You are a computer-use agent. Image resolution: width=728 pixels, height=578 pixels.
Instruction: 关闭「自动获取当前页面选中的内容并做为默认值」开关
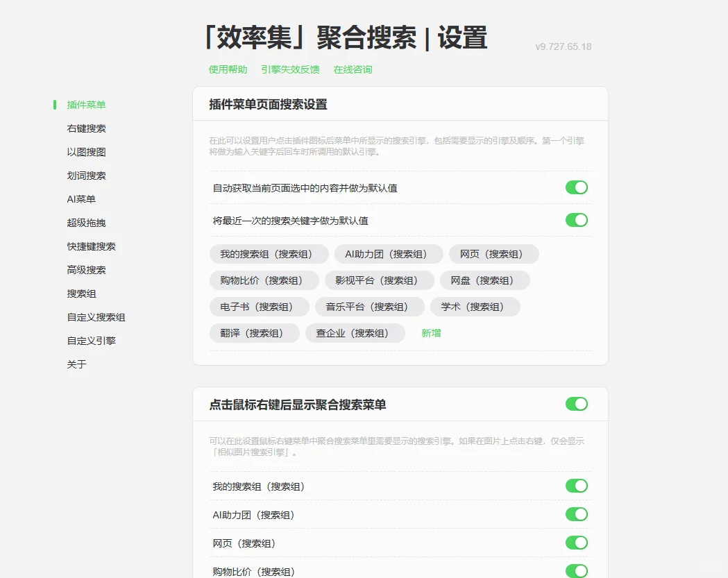click(x=576, y=187)
